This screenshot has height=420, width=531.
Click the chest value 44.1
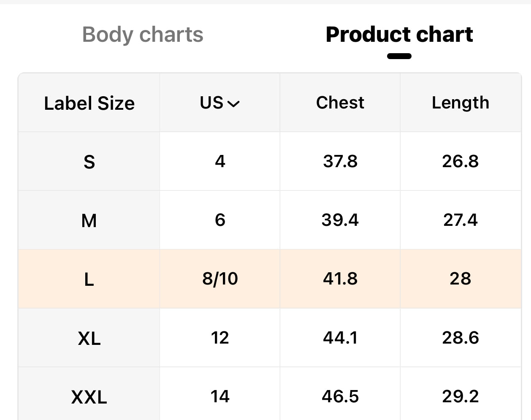click(340, 338)
